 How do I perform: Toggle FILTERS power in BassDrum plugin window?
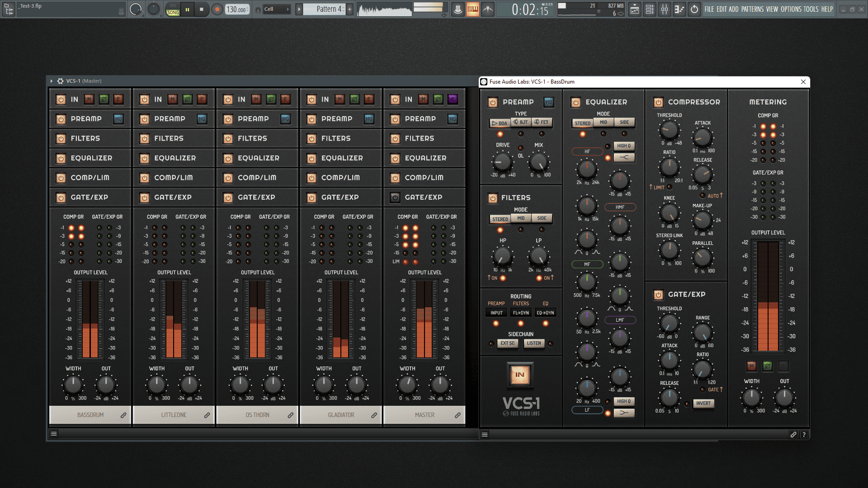point(493,198)
